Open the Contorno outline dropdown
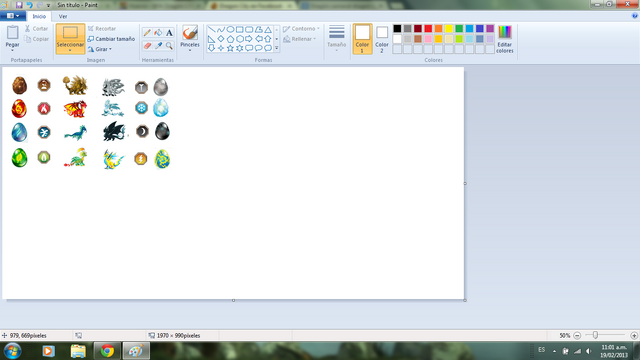Screen dimensions: 640x360 click(301, 29)
